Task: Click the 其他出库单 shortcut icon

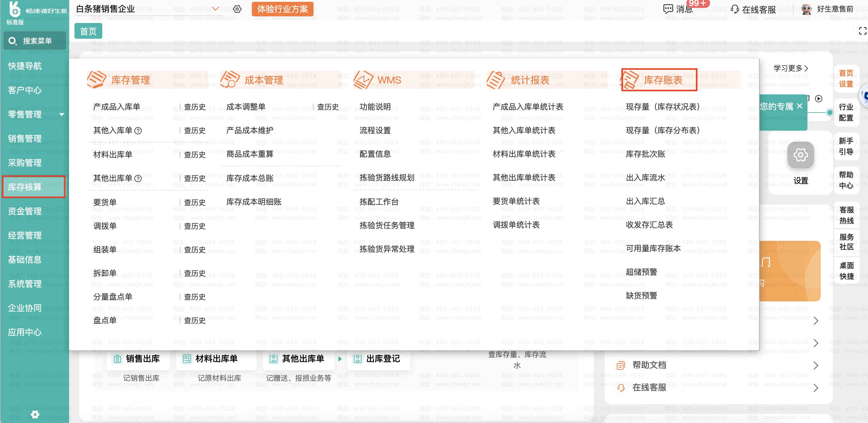Action: (273, 359)
